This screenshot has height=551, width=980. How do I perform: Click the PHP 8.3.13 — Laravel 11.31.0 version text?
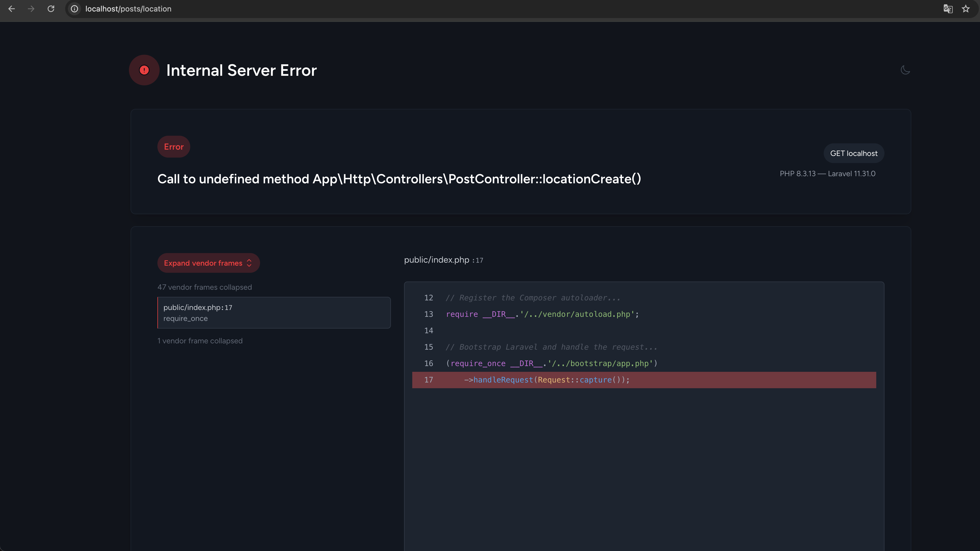828,174
